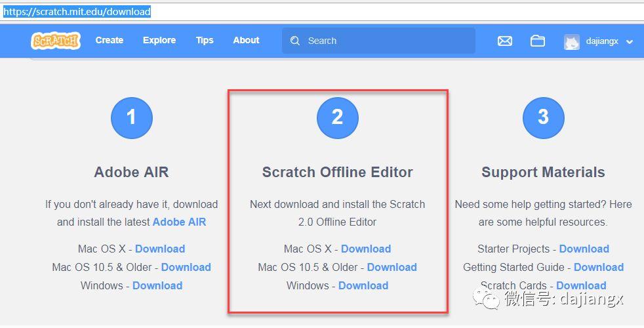
Task: Download Adobe AIR for Windows
Action: [157, 285]
